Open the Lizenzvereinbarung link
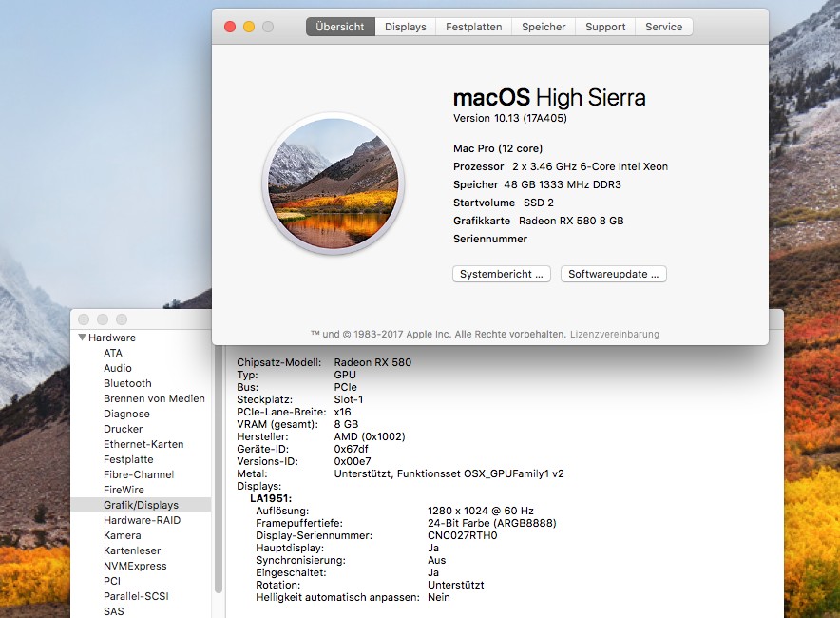The height and width of the screenshot is (618, 840). click(615, 334)
